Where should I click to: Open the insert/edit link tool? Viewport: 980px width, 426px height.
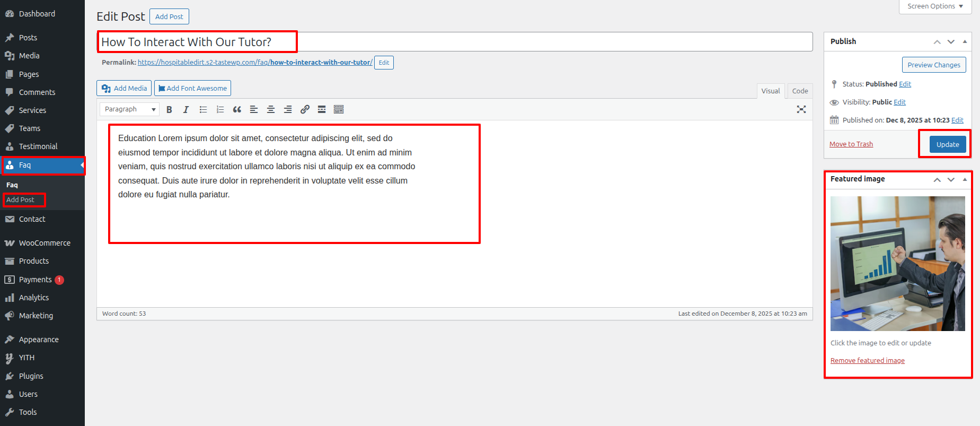coord(305,109)
